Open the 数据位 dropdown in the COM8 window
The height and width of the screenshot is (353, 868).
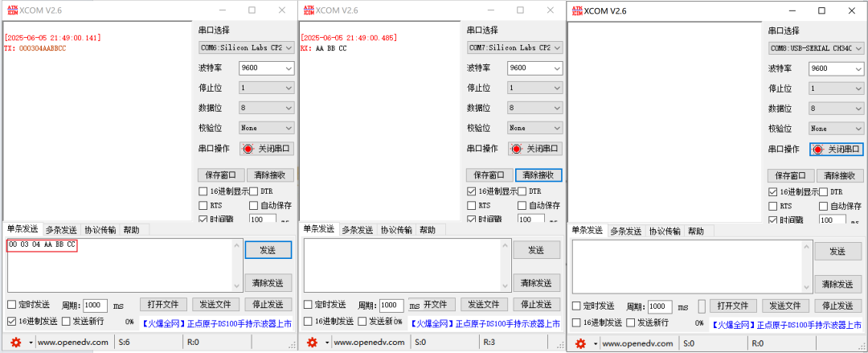click(x=837, y=109)
